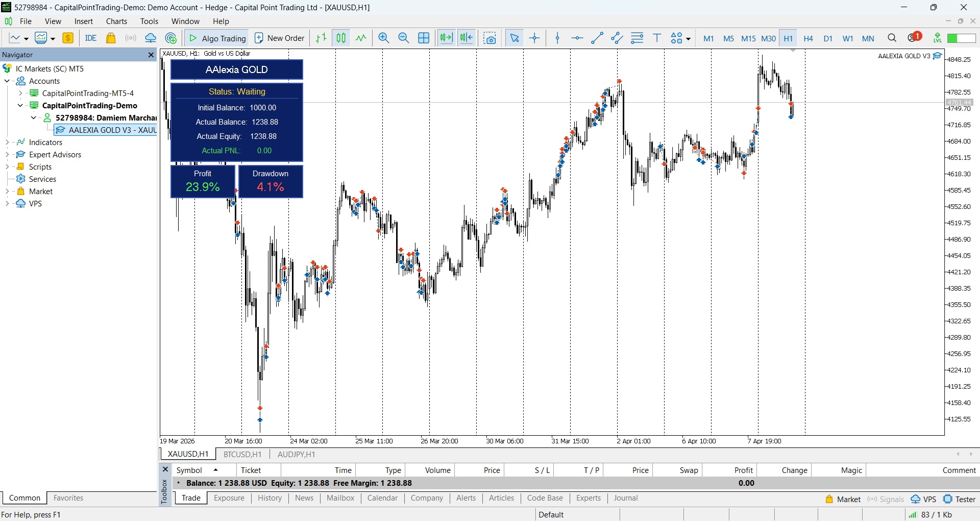Switch to the D1 timeframe

[828, 38]
